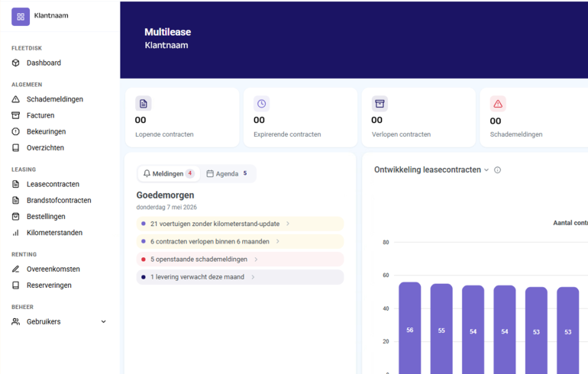588x374 pixels.
Task: Switch to the Meldingen tab
Action: pos(169,173)
